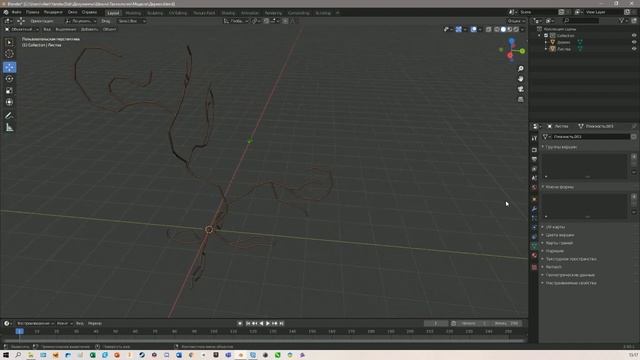Image resolution: width=640 pixels, height=360 pixels.
Task: Toggle viewport overlays button
Action: [x=473, y=29]
